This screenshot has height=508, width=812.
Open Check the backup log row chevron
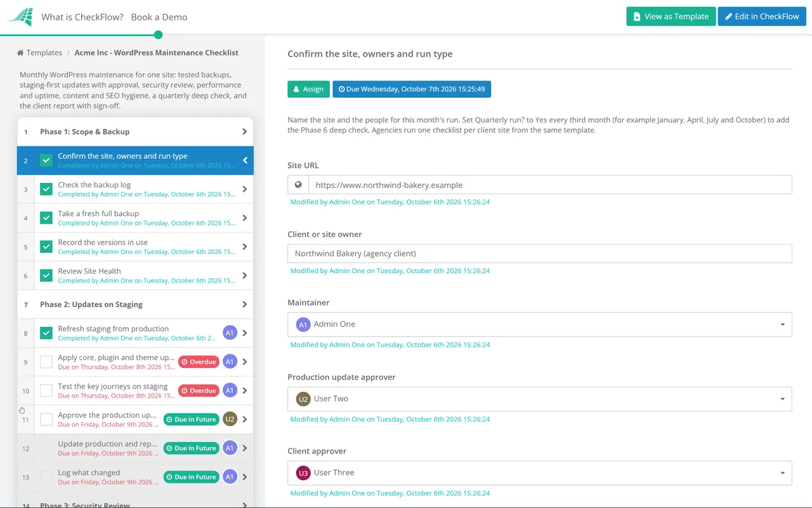[245, 189]
